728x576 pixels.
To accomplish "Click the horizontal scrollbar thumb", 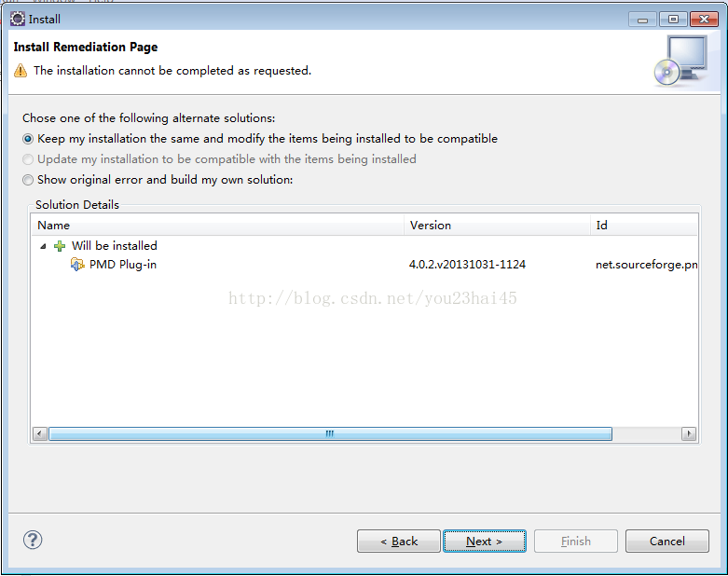I will pyautogui.click(x=330, y=433).
